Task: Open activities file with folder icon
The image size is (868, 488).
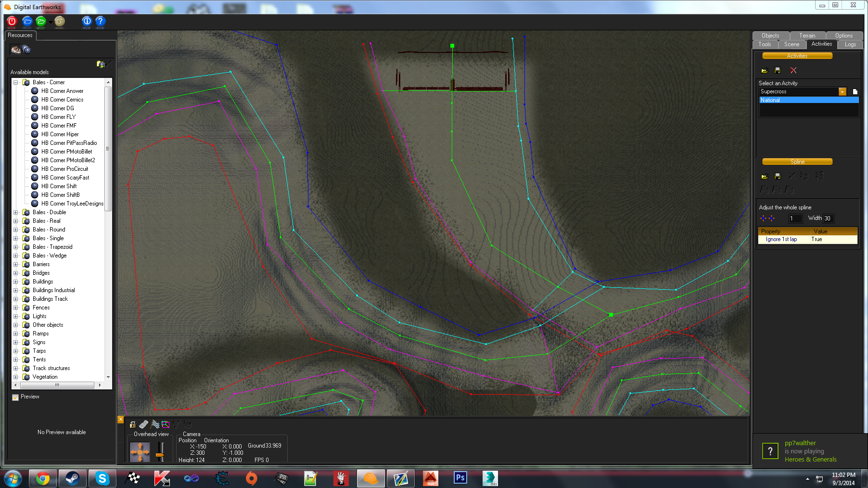Action: pos(765,71)
